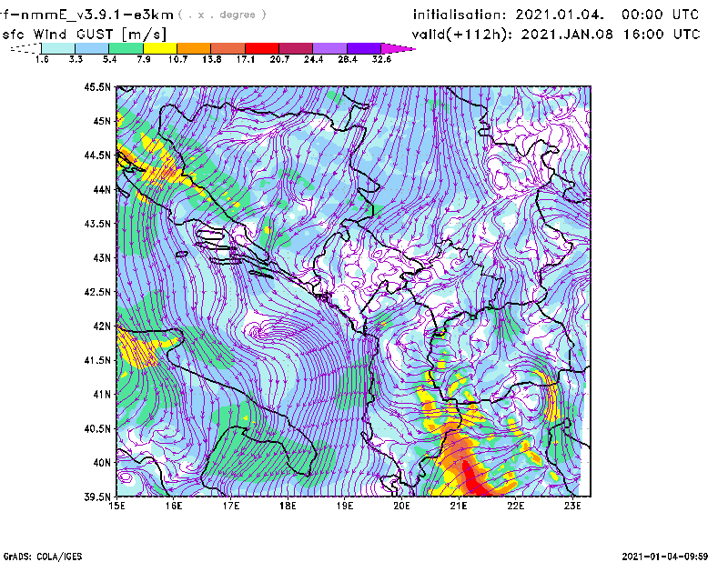The height and width of the screenshot is (562, 728).
Task: Click the crimson legend swatch for 20.7–24.4
Action: coord(296,48)
